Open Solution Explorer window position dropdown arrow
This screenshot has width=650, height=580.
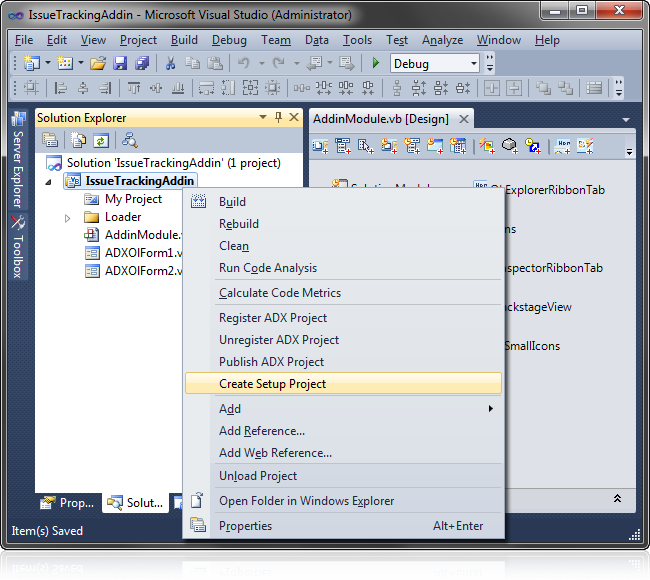263,117
